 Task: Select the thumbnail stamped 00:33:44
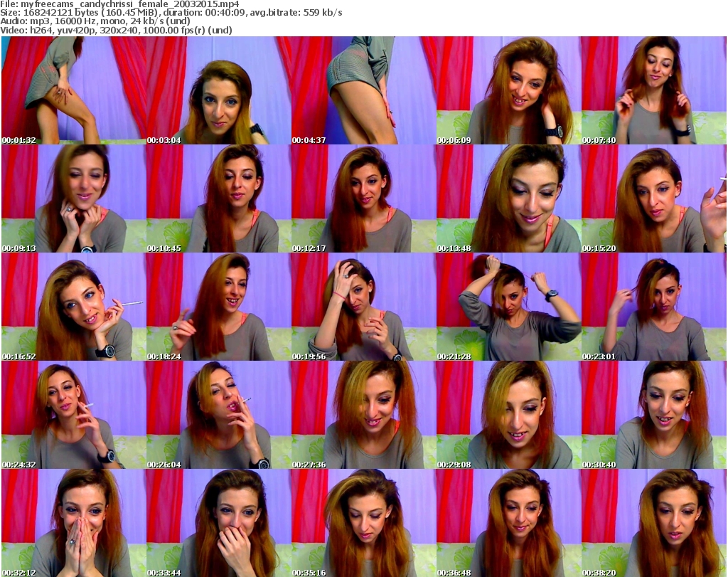[x=219, y=523]
